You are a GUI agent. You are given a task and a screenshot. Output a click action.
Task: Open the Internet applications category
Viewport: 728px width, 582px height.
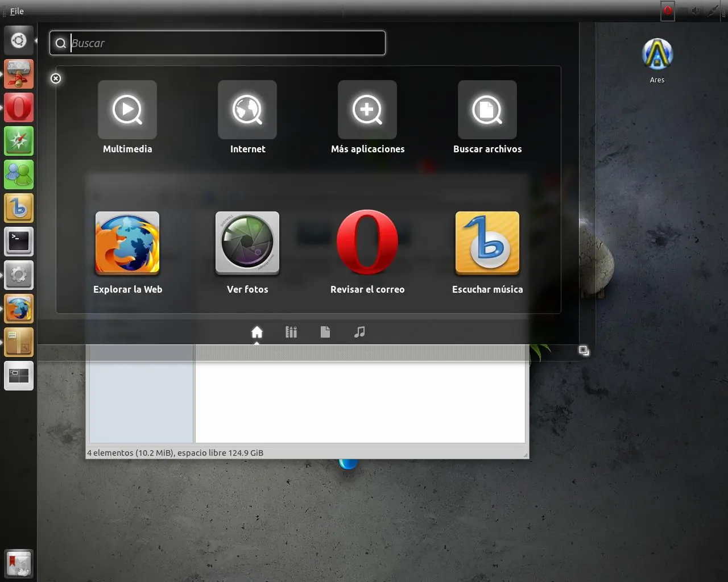click(x=247, y=110)
